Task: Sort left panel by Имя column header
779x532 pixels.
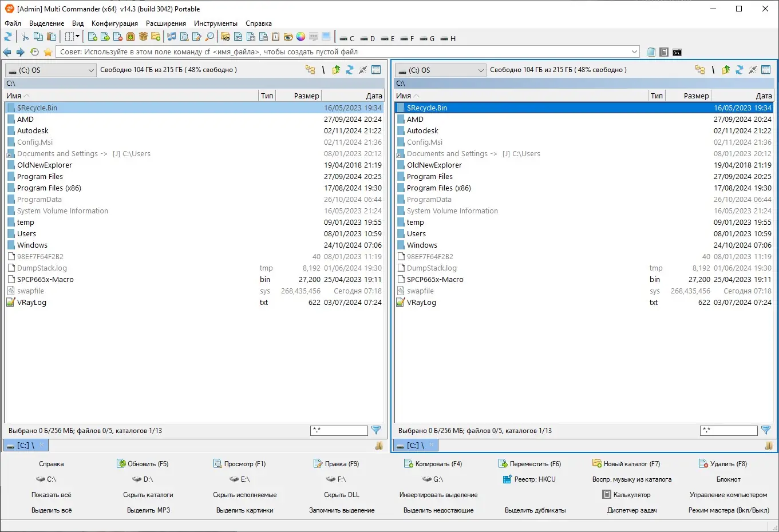Action: point(132,96)
